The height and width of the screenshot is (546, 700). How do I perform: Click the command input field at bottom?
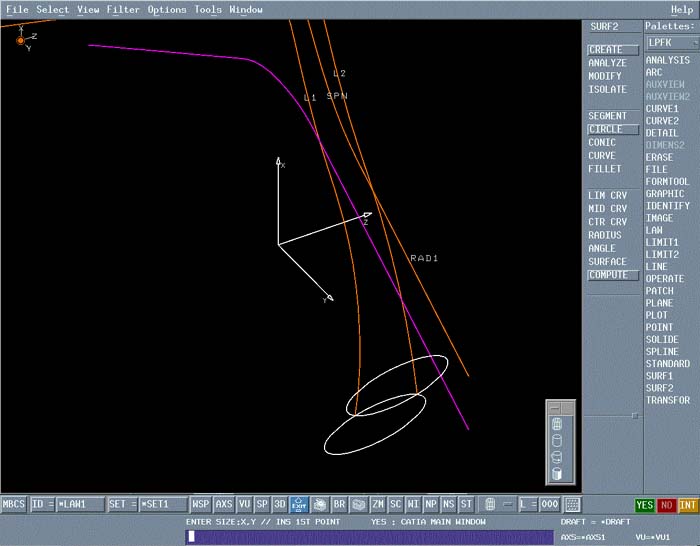(x=368, y=536)
